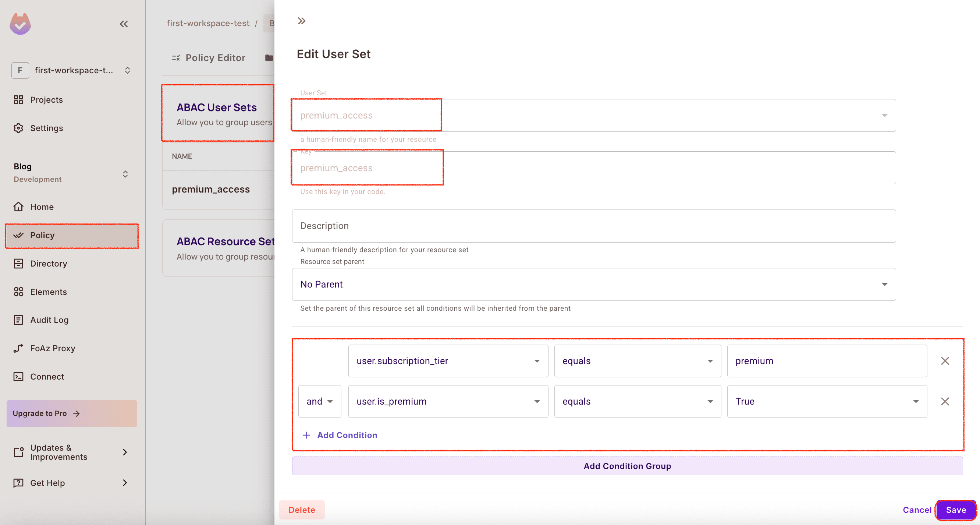
Task: Open the user.is_premium attribute dropdown
Action: coord(448,401)
